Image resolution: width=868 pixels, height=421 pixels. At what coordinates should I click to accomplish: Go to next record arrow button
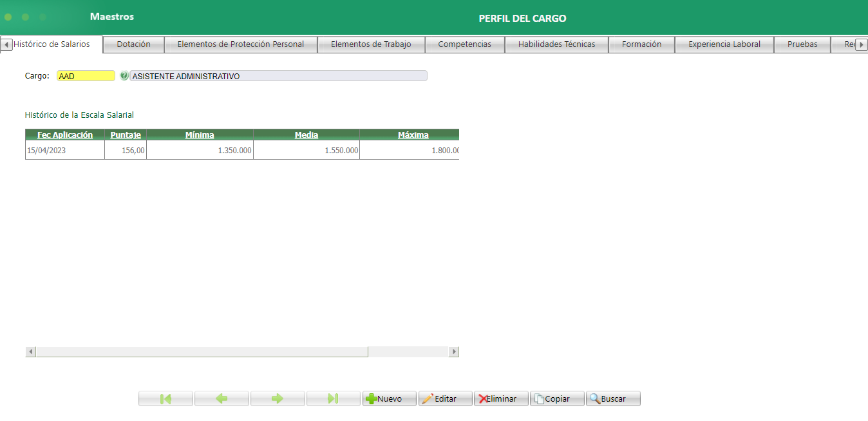(x=278, y=398)
